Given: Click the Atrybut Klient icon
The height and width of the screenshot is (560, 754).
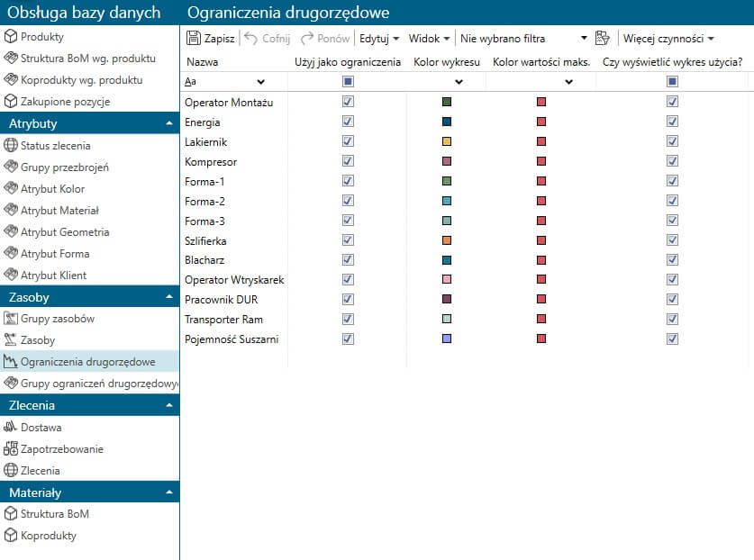Looking at the screenshot, I should click(x=11, y=275).
